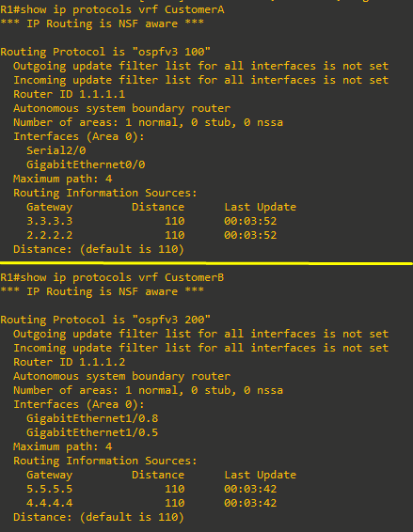This screenshot has width=413, height=532.
Task: Select the Serial2/0 interface entry
Action: (x=56, y=150)
